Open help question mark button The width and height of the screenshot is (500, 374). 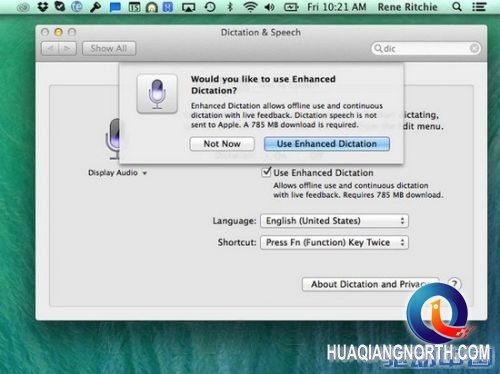tap(454, 284)
